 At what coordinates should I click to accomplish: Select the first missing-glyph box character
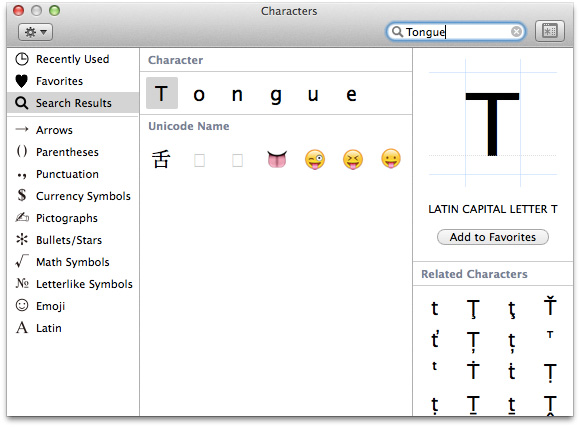[x=199, y=161]
